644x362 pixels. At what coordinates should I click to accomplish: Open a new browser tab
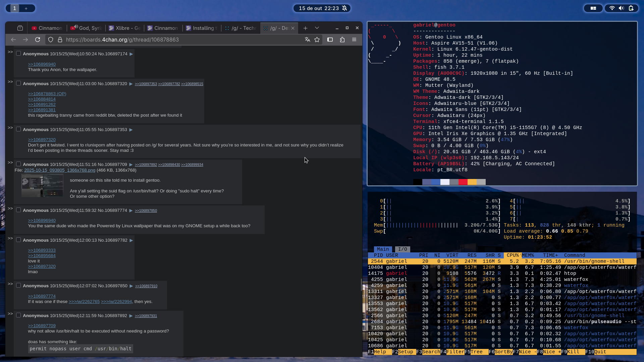305,28
